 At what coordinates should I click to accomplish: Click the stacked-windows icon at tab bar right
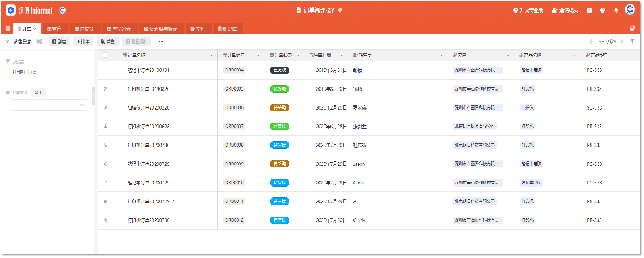pos(633,28)
